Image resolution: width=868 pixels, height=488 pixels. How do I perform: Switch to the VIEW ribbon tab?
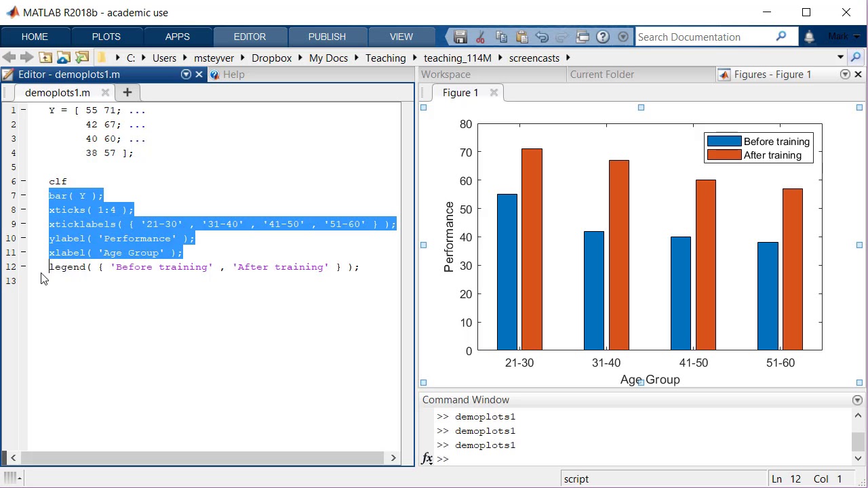click(401, 37)
